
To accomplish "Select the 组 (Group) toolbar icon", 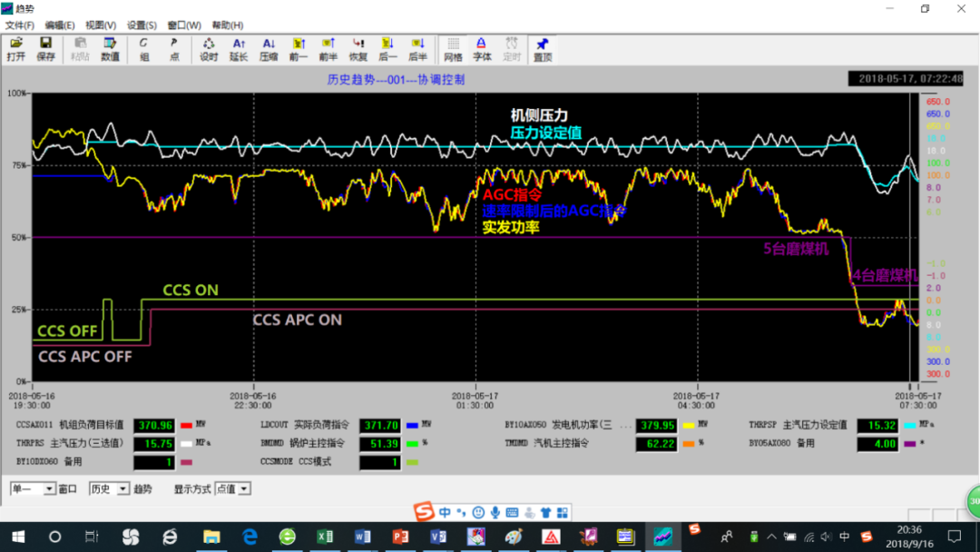I will tap(144, 49).
